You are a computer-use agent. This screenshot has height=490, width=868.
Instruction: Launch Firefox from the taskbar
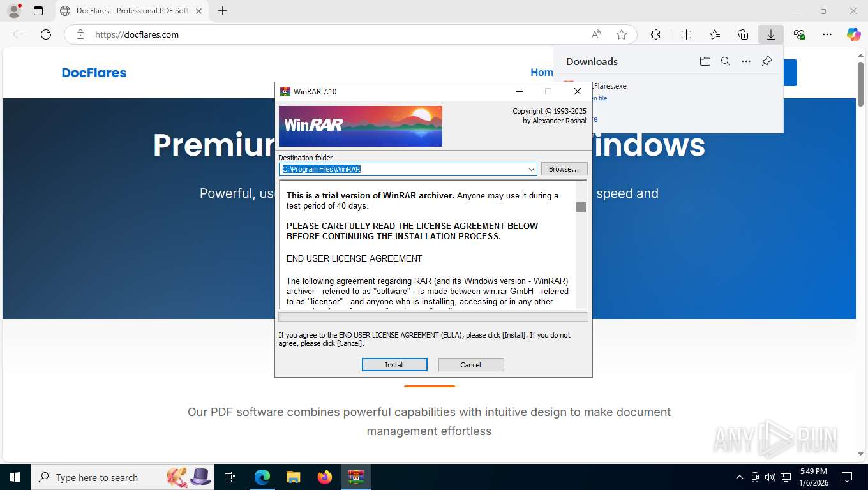[x=325, y=477]
